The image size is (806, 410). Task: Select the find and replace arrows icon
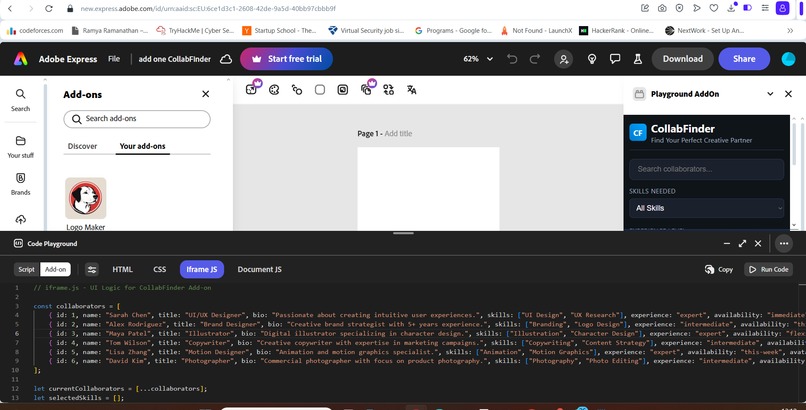[x=389, y=90]
